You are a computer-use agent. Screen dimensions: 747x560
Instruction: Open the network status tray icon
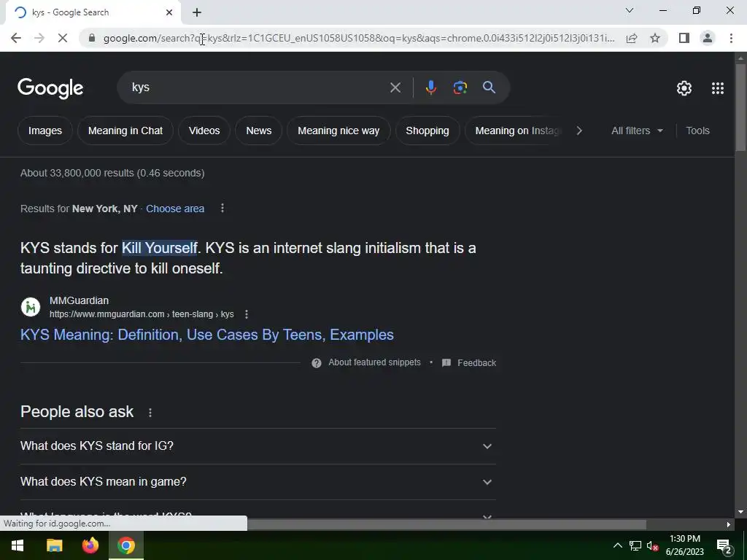[x=635, y=545]
